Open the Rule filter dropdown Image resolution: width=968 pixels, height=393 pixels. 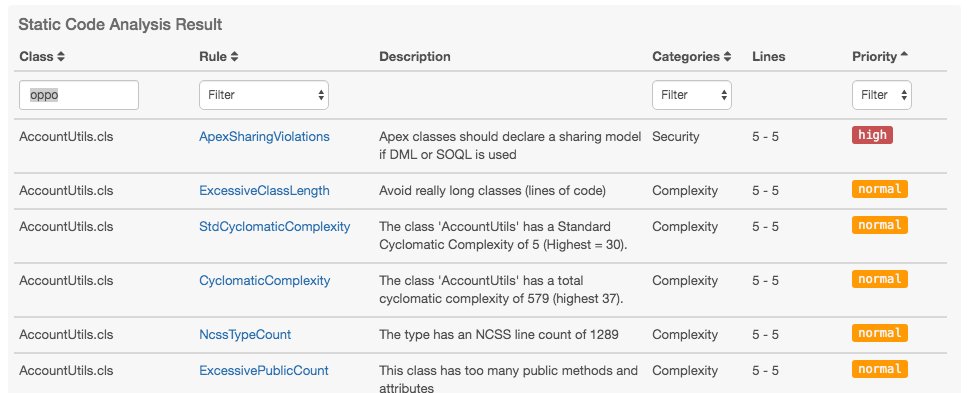click(x=264, y=95)
